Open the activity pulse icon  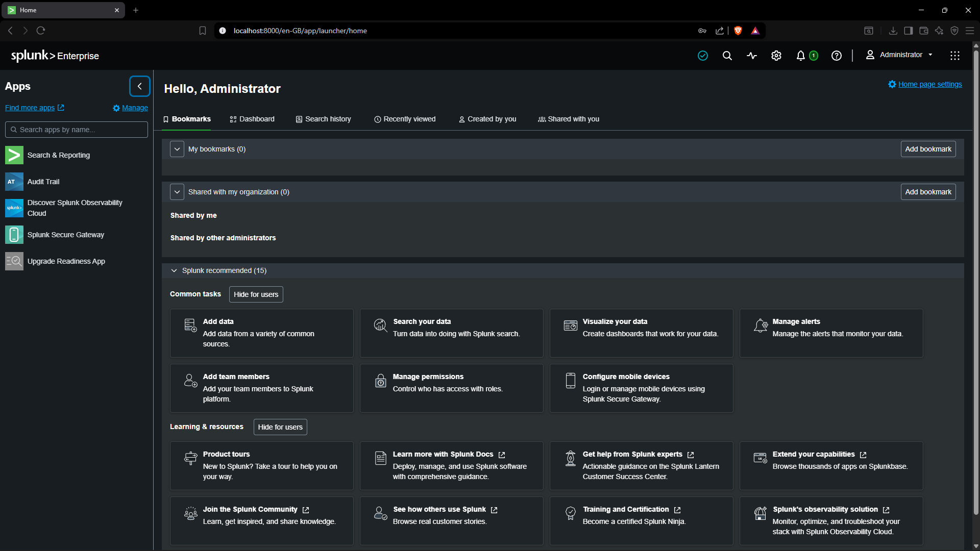(x=752, y=56)
